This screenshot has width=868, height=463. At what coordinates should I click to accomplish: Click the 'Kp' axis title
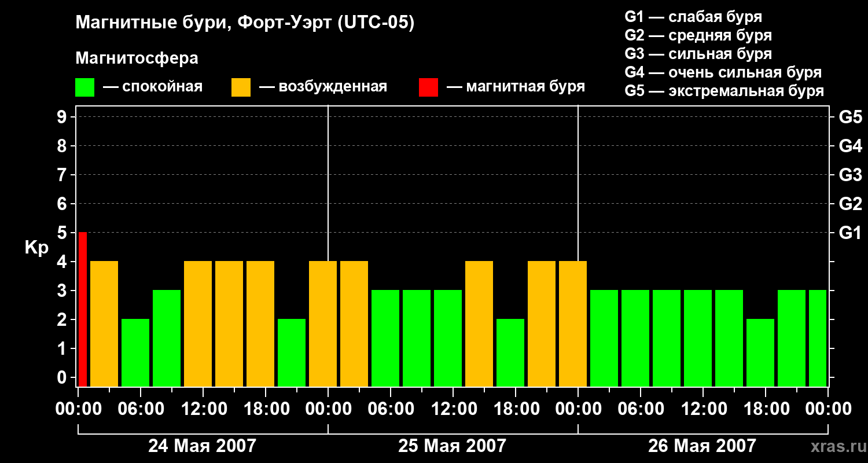[36, 248]
